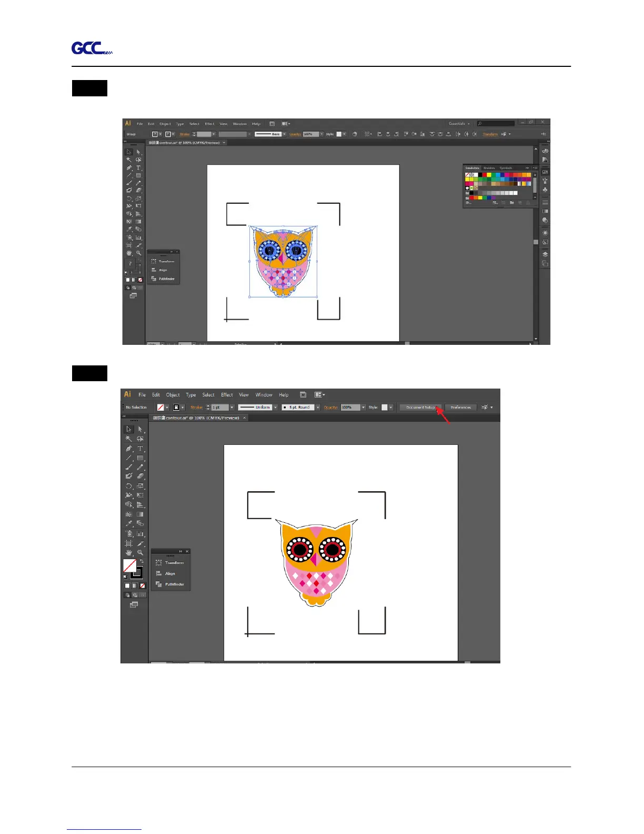Activate Shape Builder tool in lower screenshot
The width and height of the screenshot is (644, 834).
[129, 504]
